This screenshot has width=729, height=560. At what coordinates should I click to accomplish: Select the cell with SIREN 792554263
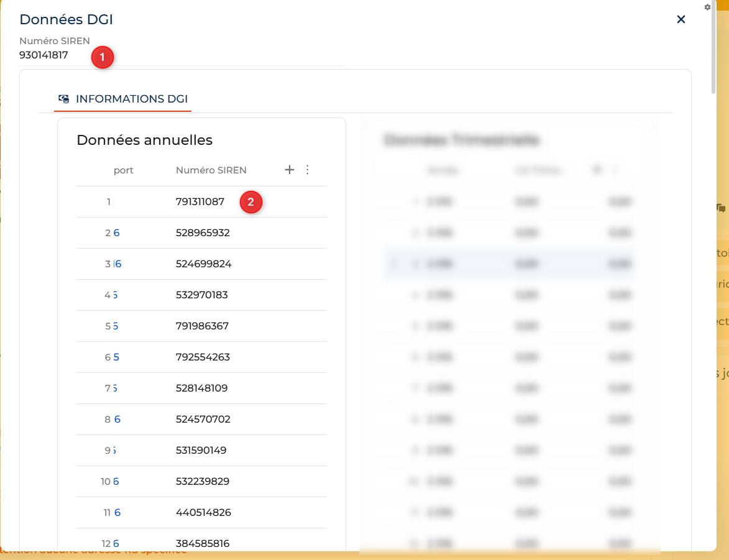pos(203,357)
